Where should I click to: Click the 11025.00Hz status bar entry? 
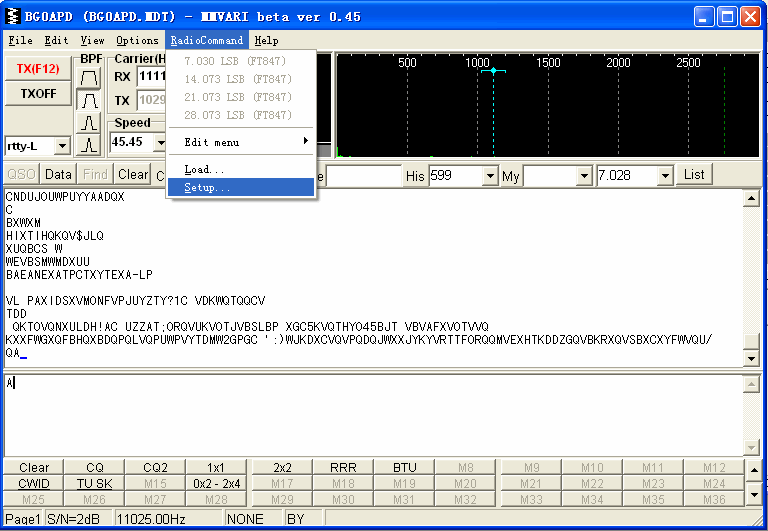click(x=168, y=519)
